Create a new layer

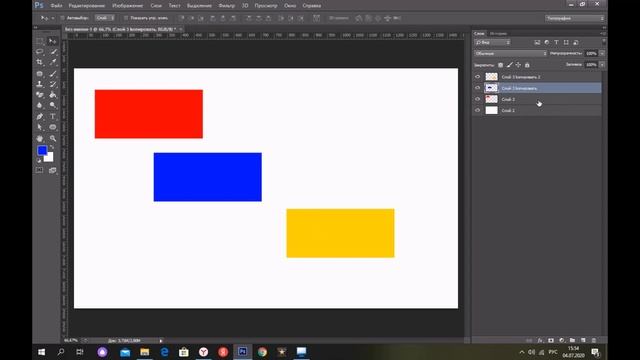[583, 340]
